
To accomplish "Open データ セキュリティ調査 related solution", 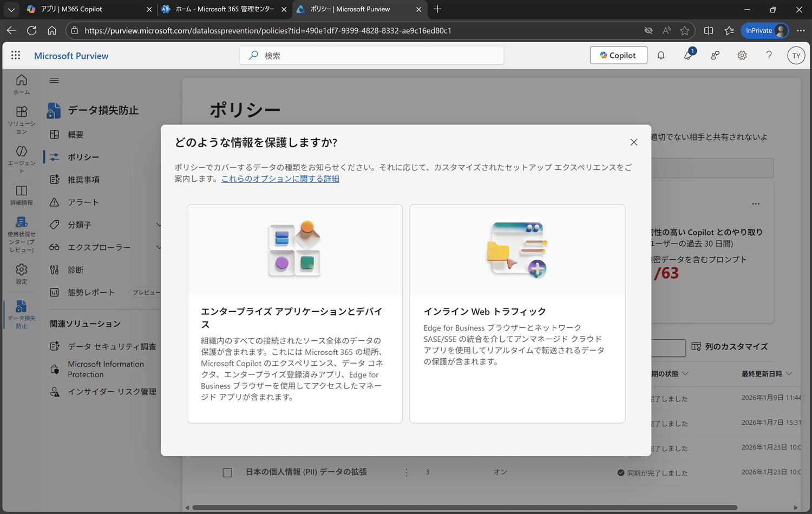I will [103, 346].
